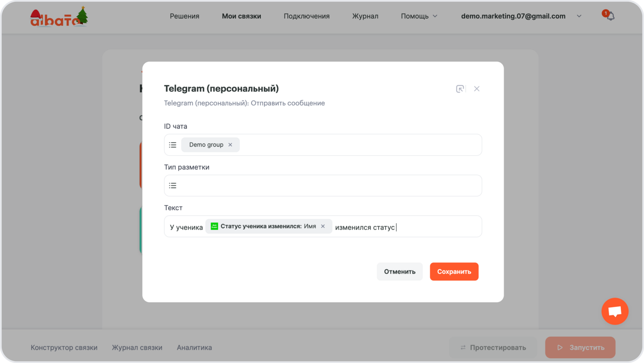Switch to the Журнал связки tab
Image resolution: width=644 pixels, height=363 pixels.
[x=137, y=347]
